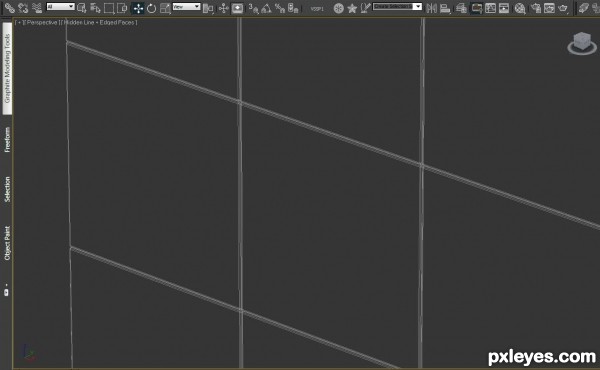Toggle the Spinner Snap button

pos(293,8)
